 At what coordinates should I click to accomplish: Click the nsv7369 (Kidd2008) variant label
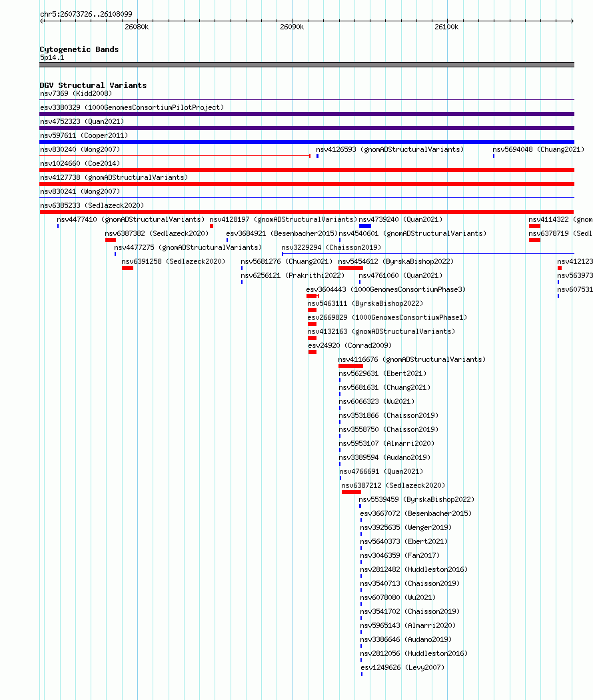point(76,94)
